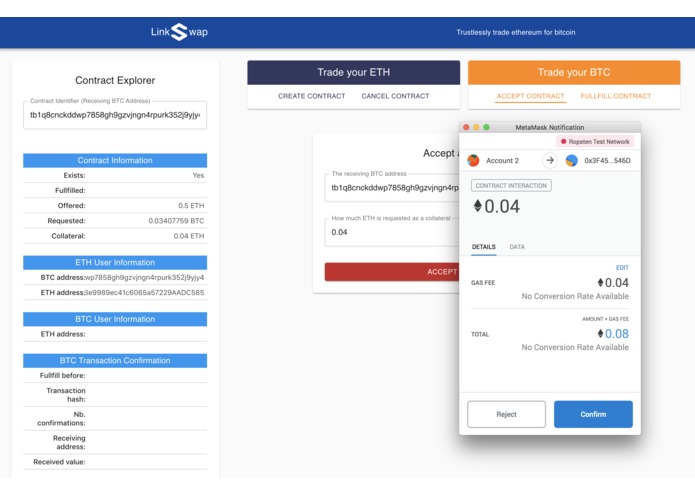Click the 0x3F45...546D address text

607,160
